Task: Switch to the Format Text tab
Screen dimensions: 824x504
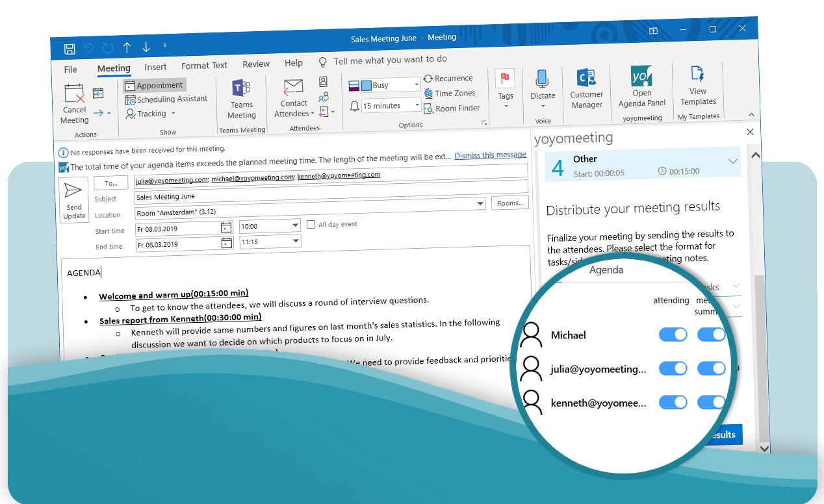Action: 204,66
